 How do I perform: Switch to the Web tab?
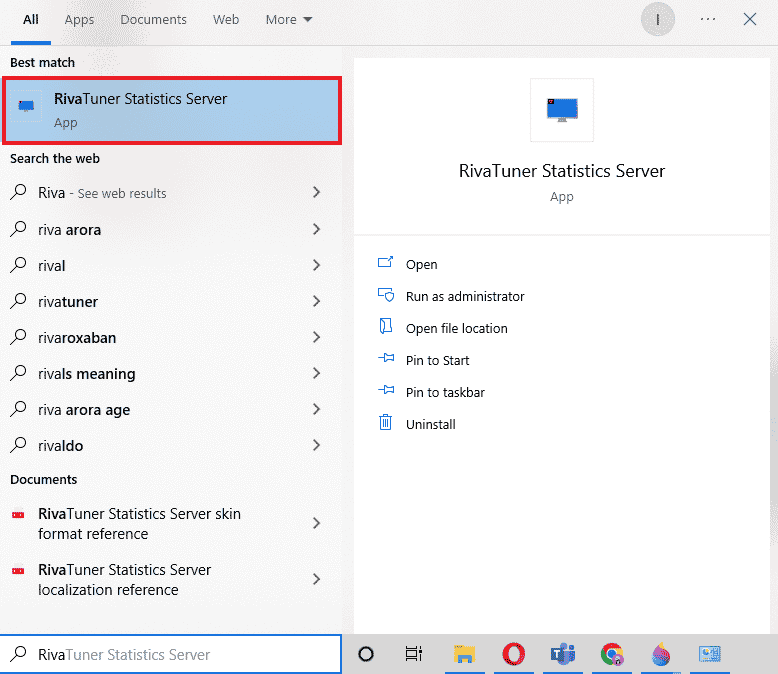226,20
